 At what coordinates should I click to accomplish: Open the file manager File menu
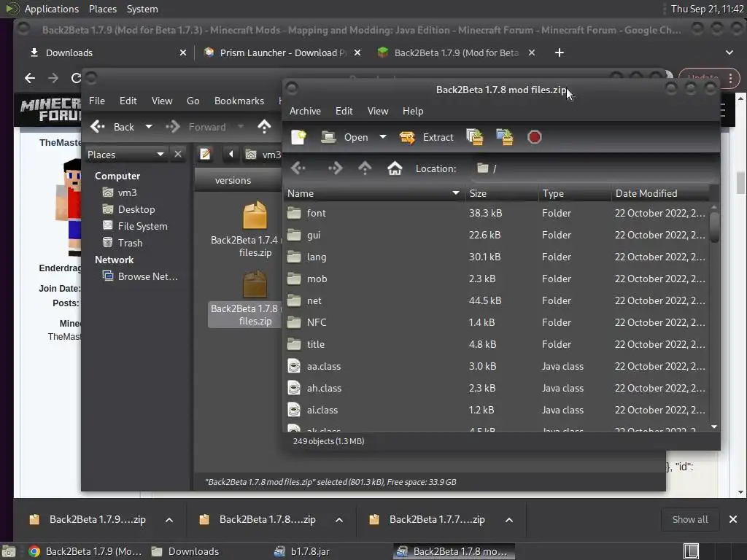click(x=97, y=101)
